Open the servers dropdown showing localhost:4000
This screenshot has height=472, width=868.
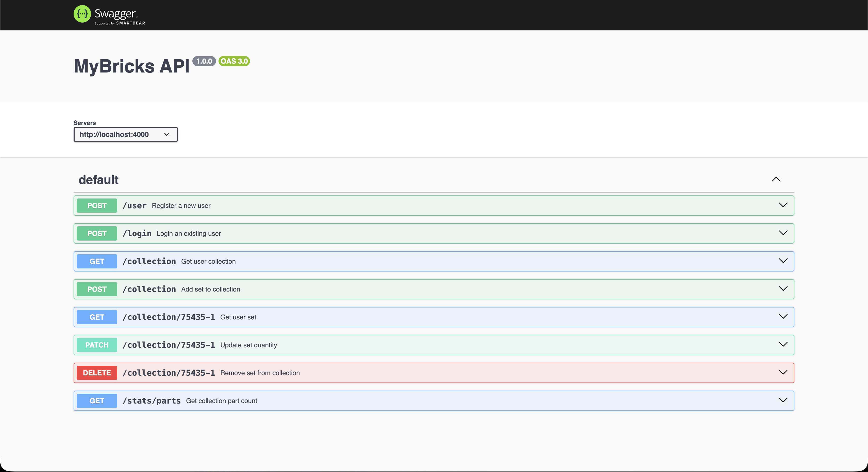tap(125, 134)
